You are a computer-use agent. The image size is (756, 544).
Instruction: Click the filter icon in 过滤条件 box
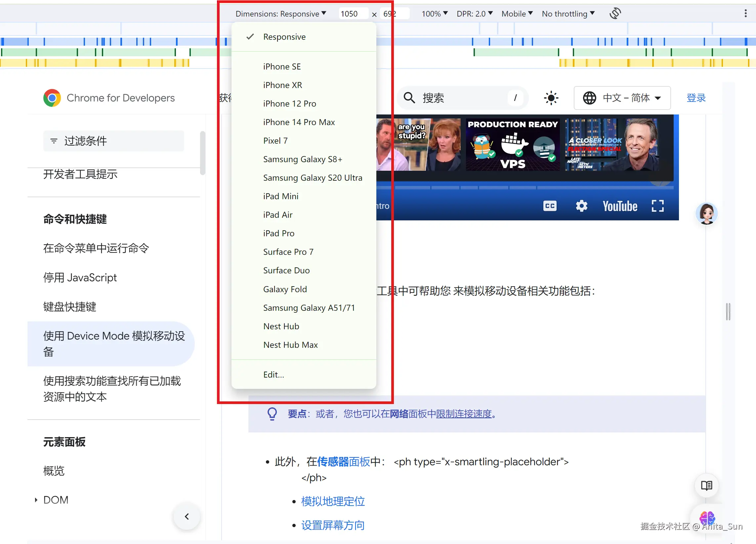[x=54, y=141]
